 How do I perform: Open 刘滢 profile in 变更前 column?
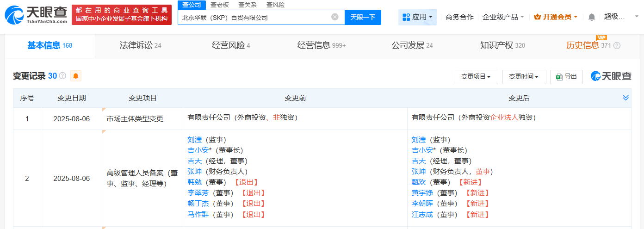click(195, 140)
